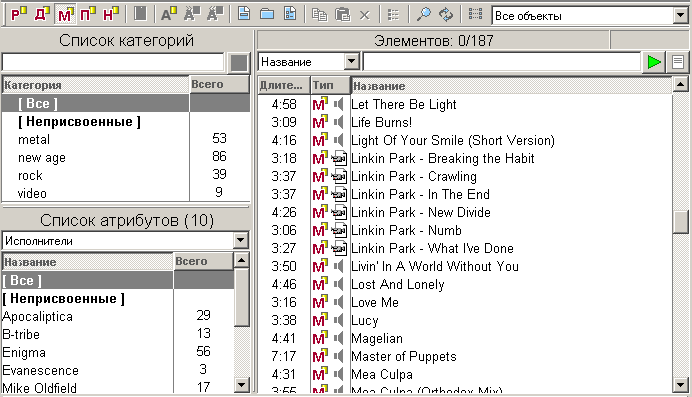692x397 pixels.
Task: Click the attribute list scrollbar thumb
Action: click(241, 297)
